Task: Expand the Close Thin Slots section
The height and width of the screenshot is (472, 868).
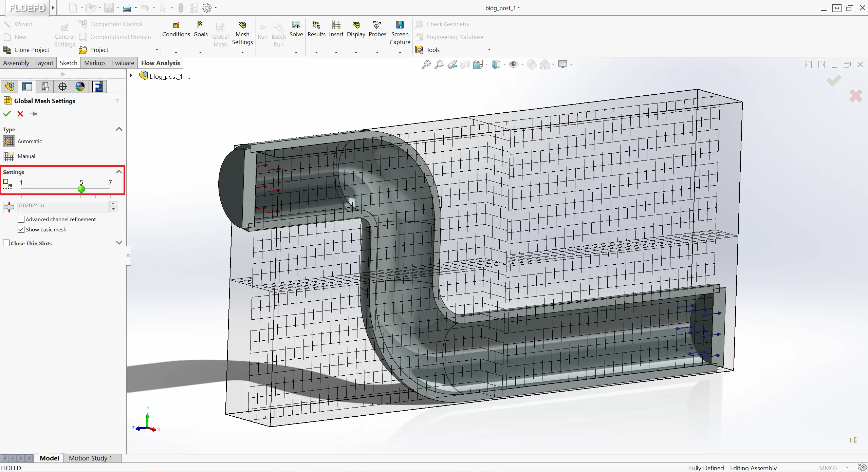Action: coord(119,243)
